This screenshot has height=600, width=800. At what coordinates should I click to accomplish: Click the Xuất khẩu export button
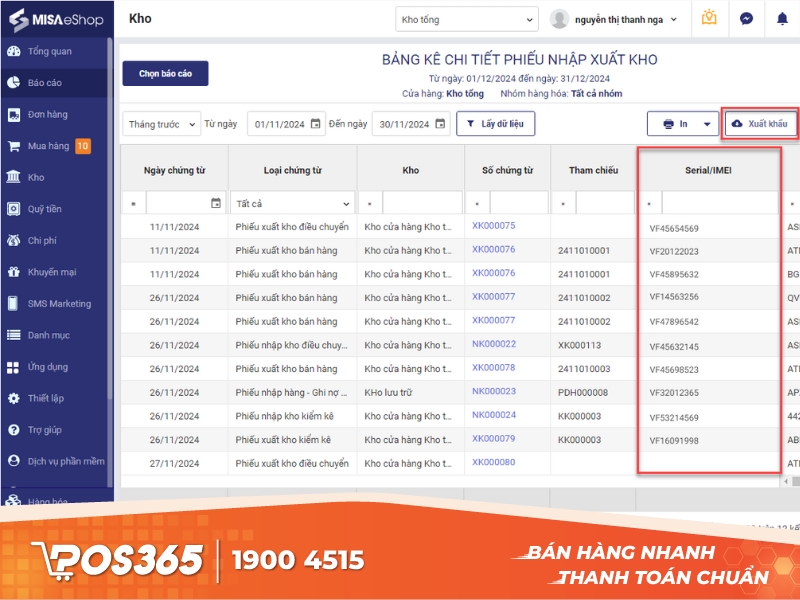coord(760,123)
